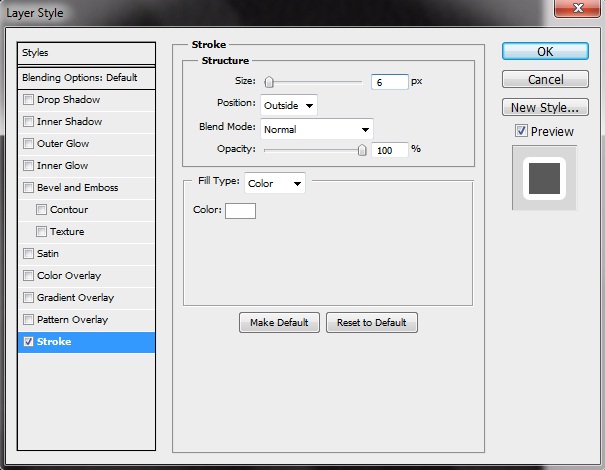Viewport: 605px width, 470px height.
Task: Click the Cancel button
Action: [545, 79]
